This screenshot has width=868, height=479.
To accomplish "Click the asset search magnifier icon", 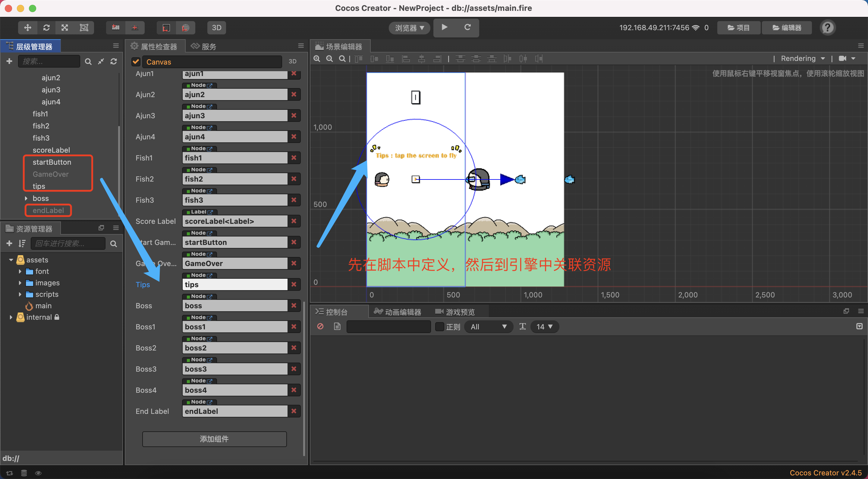I will (x=114, y=243).
